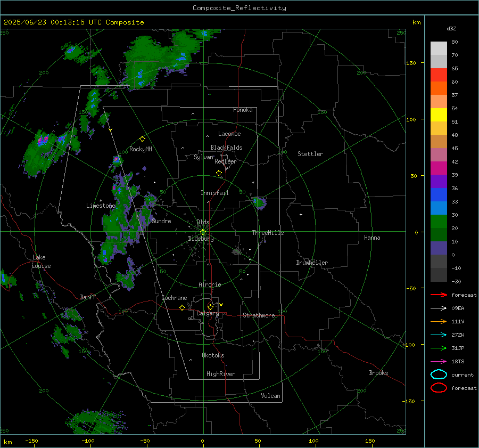Click the Banff label on the map
The width and height of the screenshot is (479, 448).
[x=88, y=297]
